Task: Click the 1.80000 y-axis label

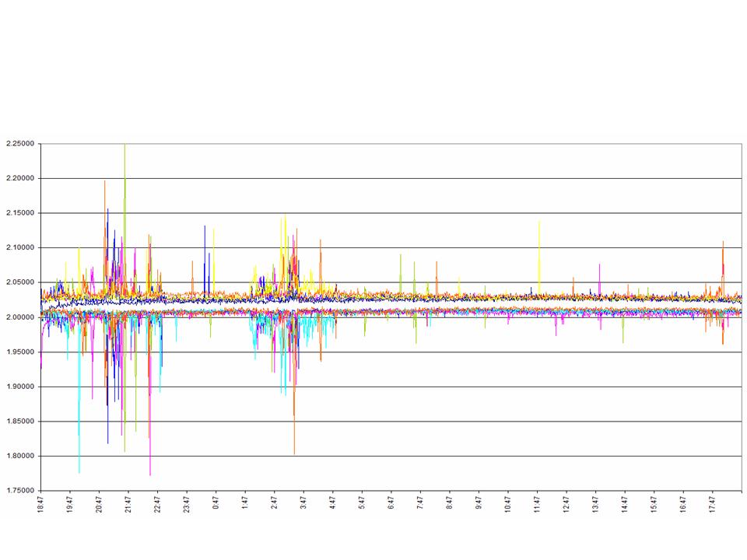Action: 20,457
